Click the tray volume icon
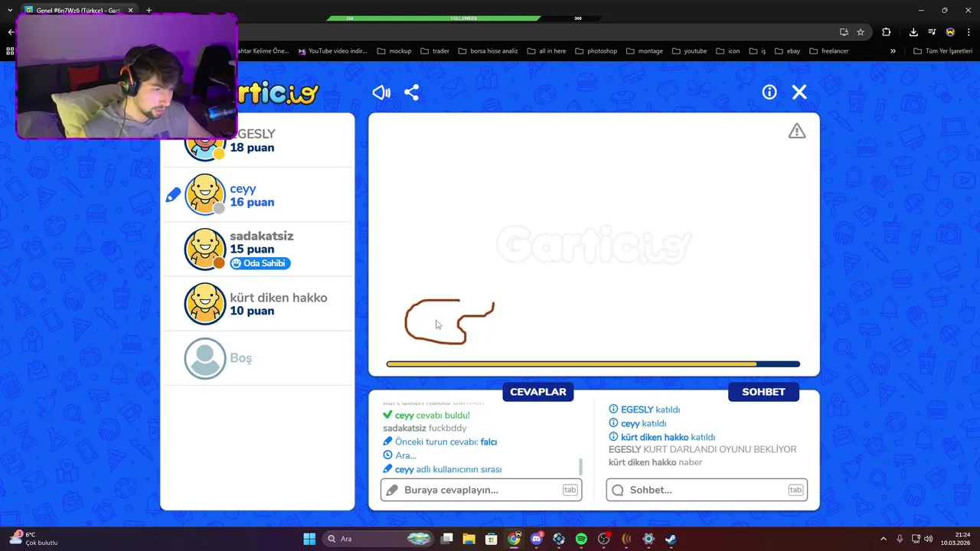 929,539
